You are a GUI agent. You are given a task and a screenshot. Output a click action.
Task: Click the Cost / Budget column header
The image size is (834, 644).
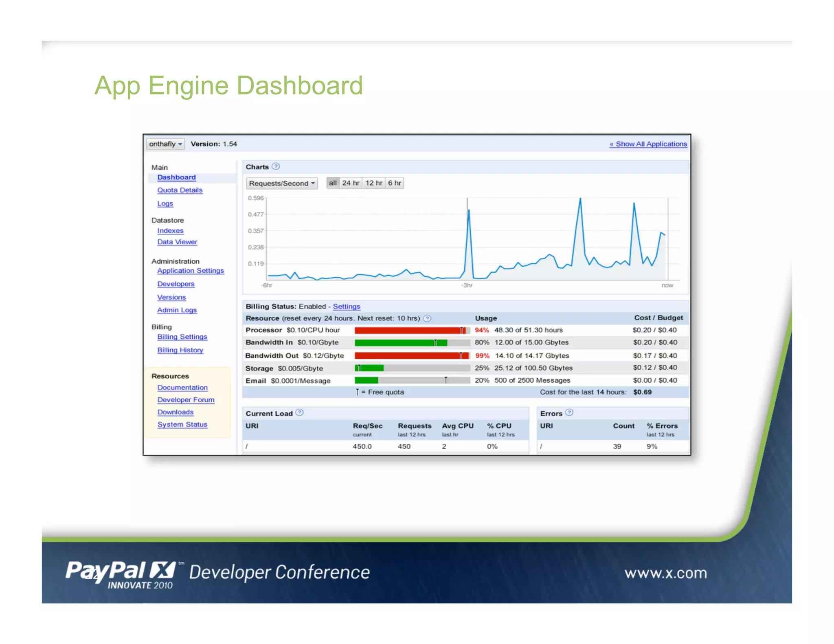(658, 318)
